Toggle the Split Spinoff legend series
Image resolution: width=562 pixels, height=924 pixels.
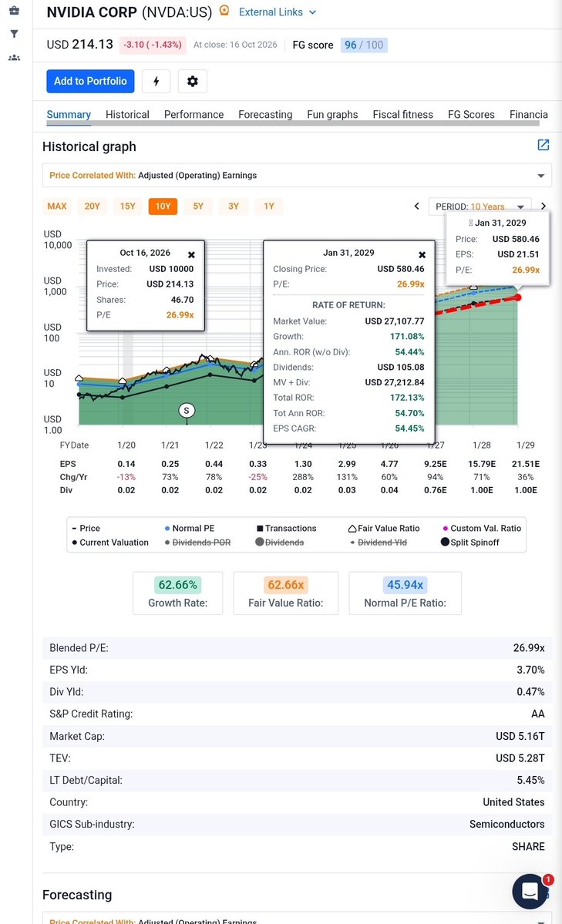pyautogui.click(x=470, y=542)
